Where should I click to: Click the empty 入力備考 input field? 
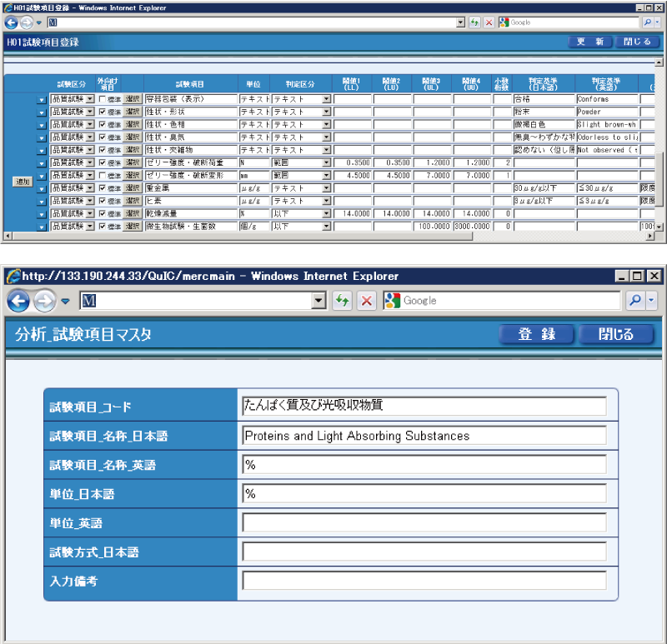pyautogui.click(x=424, y=581)
